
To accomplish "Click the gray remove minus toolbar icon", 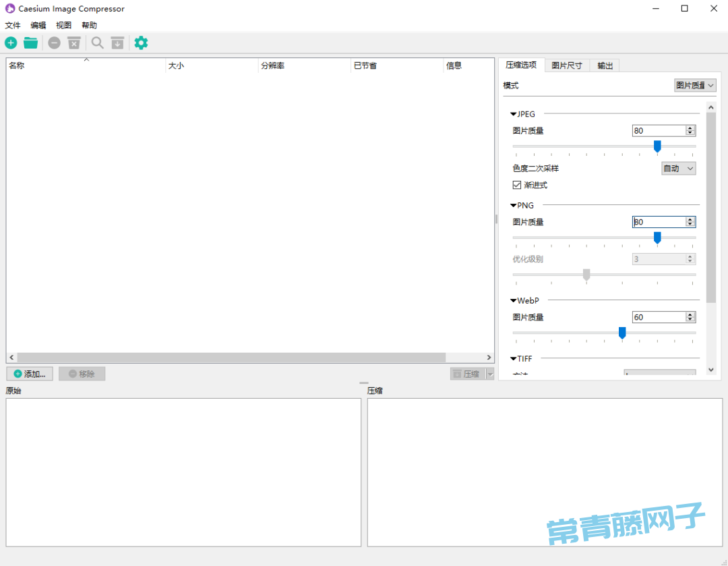I will point(54,43).
